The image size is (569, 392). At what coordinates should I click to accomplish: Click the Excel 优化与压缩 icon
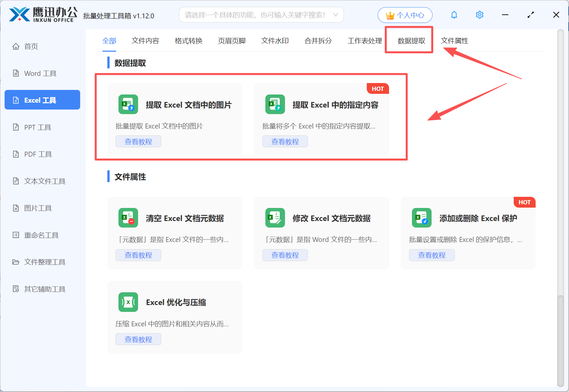point(128,302)
